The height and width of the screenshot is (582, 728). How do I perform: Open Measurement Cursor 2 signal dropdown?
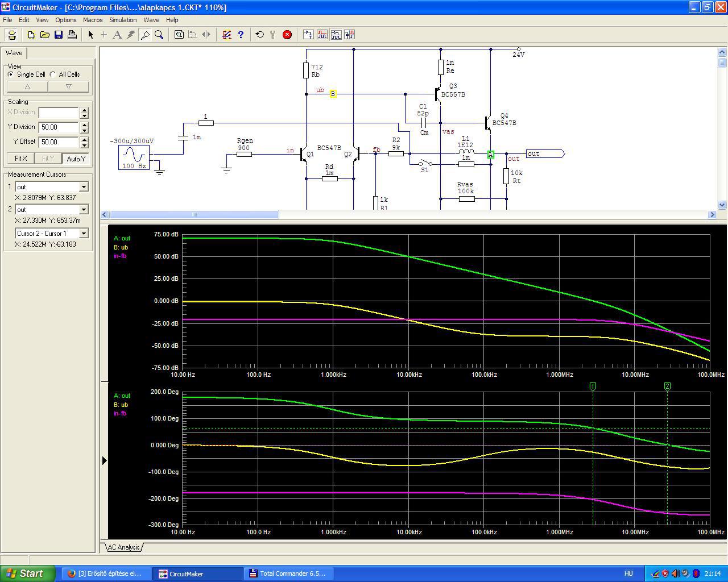[84, 210]
